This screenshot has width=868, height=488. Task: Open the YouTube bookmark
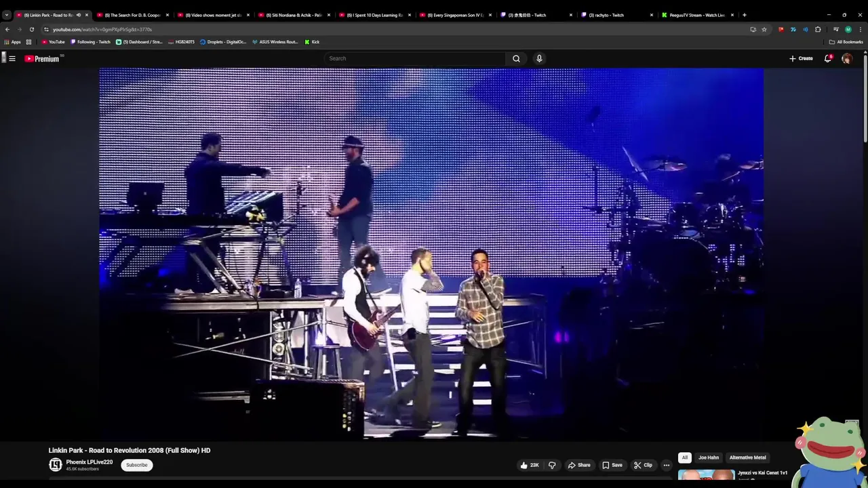coord(53,42)
